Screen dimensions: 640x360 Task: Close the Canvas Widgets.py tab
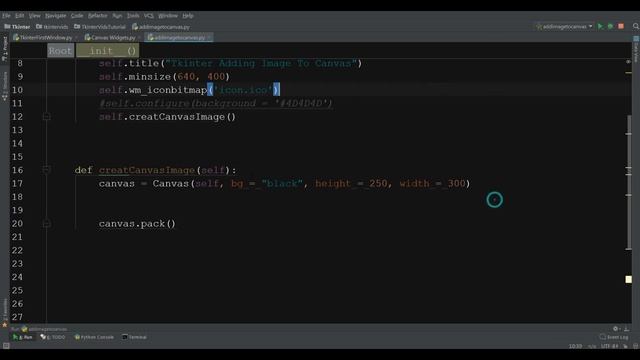click(x=139, y=38)
